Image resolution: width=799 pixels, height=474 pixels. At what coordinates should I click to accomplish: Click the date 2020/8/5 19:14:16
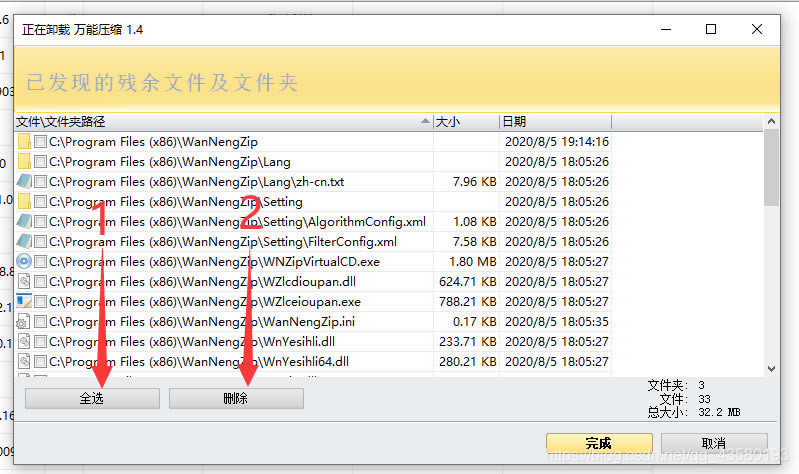pos(557,142)
